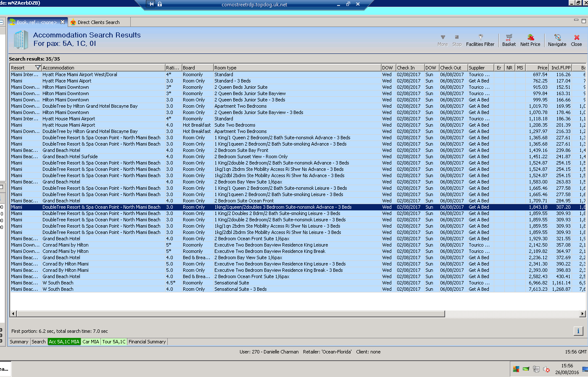Sort results by Price column header
Viewport: 588px width, 377px height.
pos(537,68)
